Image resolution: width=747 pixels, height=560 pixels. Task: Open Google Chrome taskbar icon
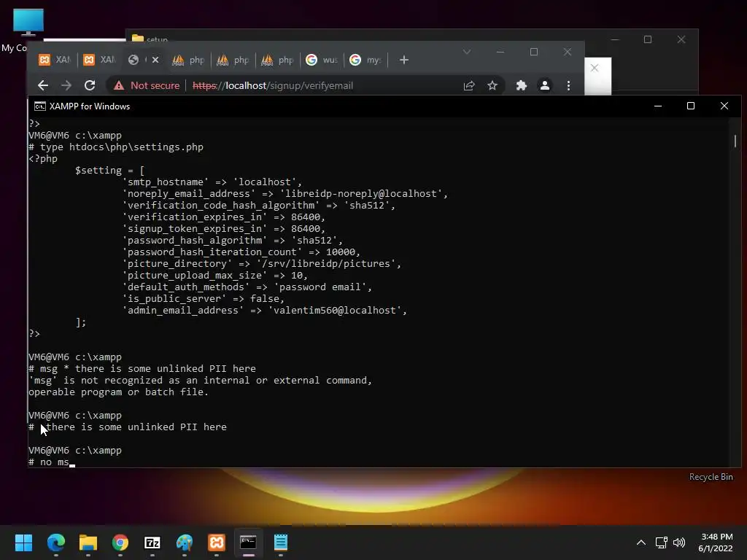click(120, 542)
